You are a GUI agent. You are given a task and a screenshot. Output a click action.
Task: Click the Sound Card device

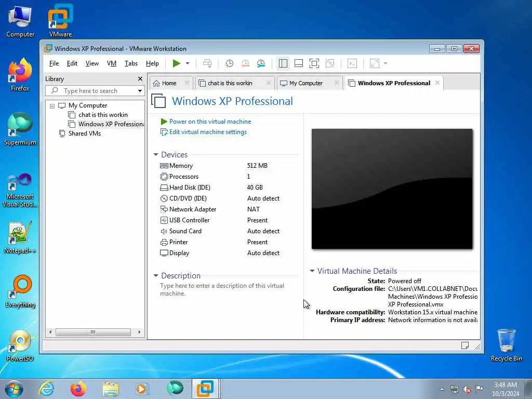181,231
